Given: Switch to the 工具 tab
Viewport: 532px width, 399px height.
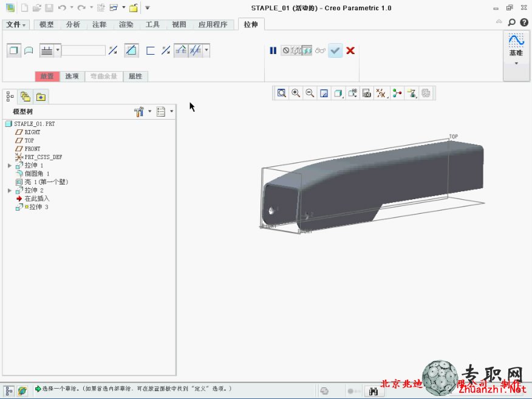Looking at the screenshot, I should pyautogui.click(x=152, y=24).
